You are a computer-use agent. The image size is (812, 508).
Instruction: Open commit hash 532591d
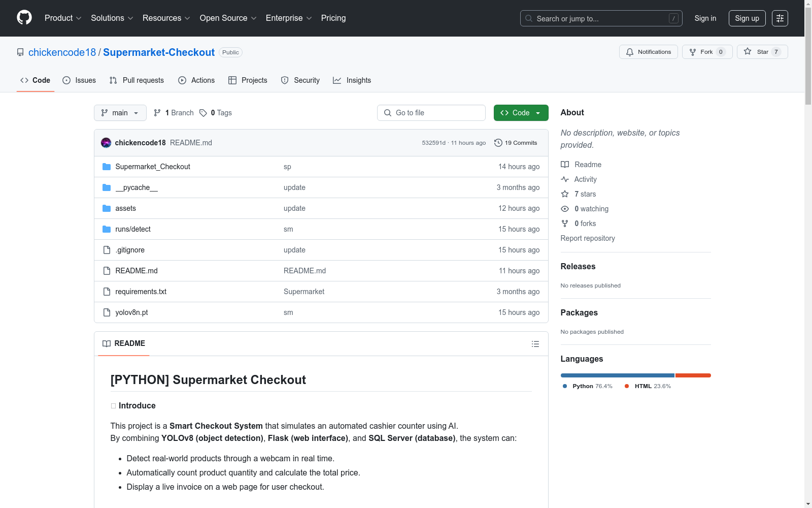pos(433,143)
